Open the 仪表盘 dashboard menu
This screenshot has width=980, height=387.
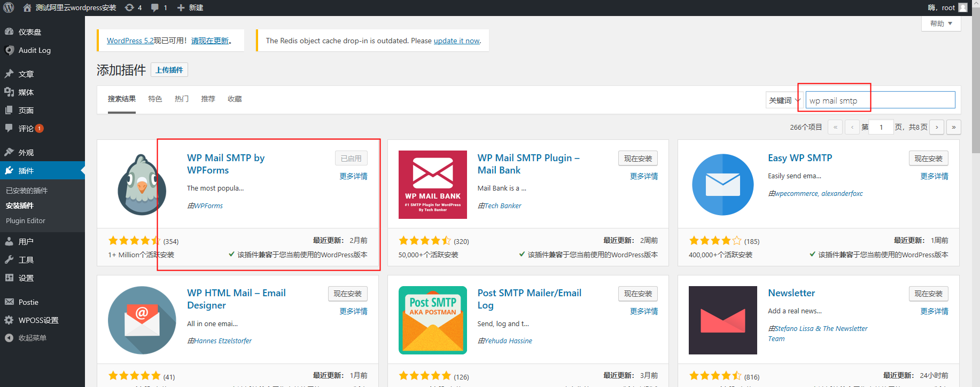tap(29, 32)
